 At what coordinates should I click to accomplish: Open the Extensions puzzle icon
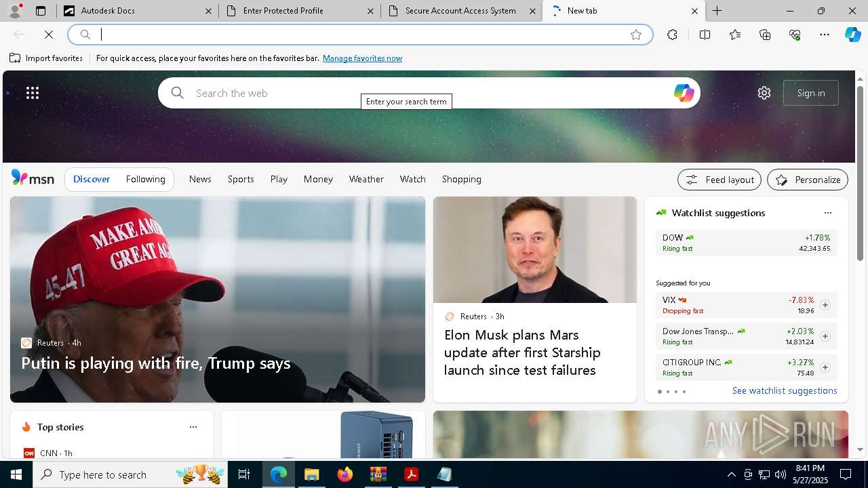coord(672,35)
